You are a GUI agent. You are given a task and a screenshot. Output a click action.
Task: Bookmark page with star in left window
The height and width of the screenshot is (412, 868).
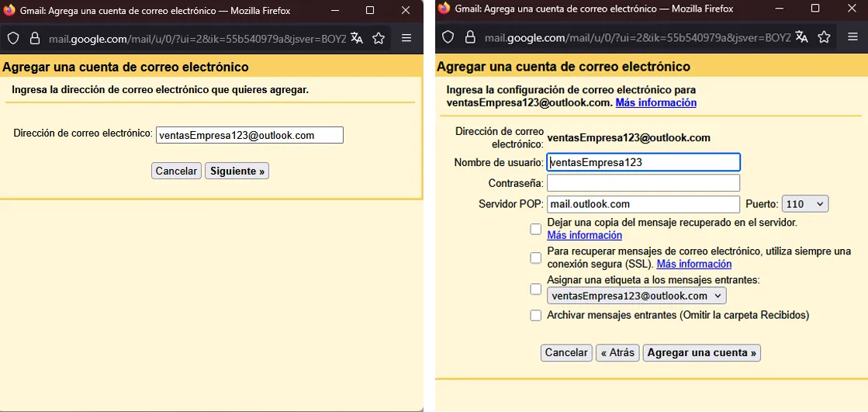pos(379,38)
